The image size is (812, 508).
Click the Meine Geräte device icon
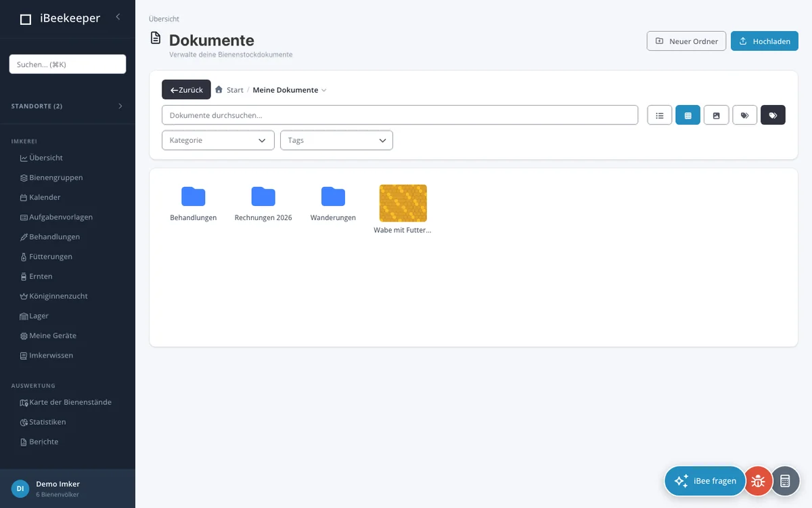24,336
